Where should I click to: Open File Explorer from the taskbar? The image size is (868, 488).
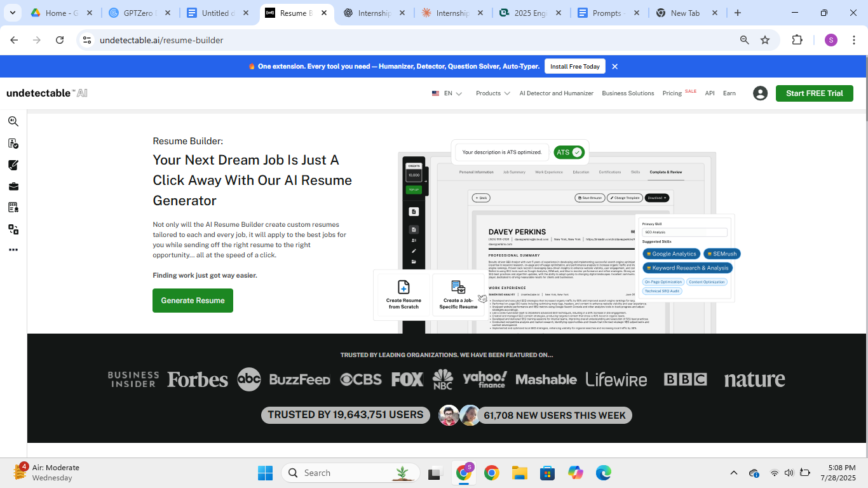520,473
